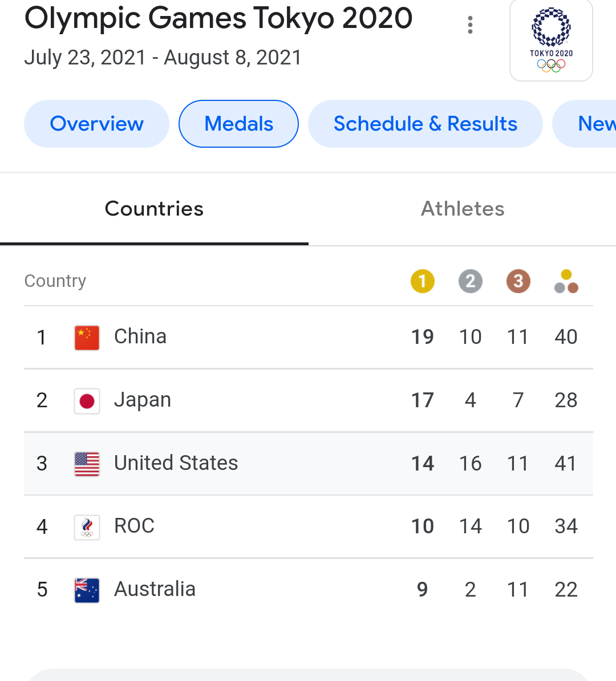Click the Australia flag icon

(87, 590)
